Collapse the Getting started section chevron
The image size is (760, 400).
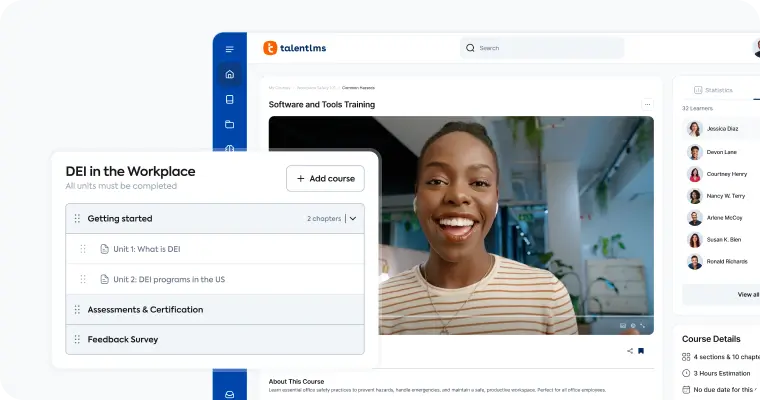coord(353,218)
